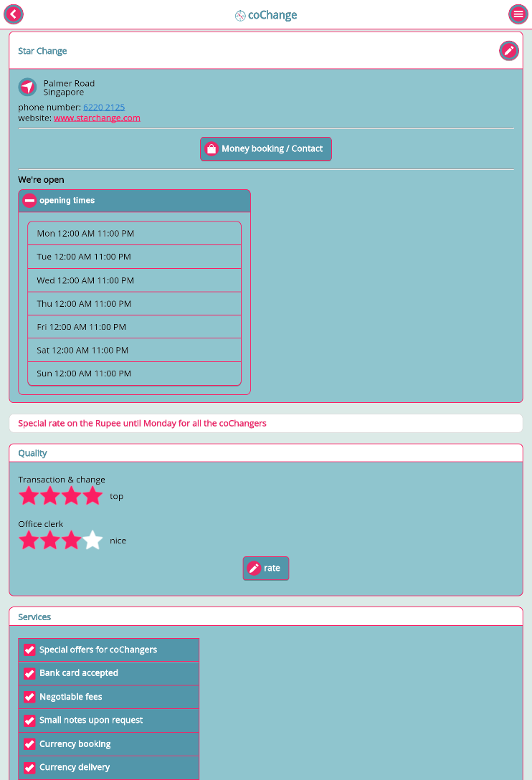Toggle Currency booking checkbox
This screenshot has width=532, height=780.
(29, 743)
